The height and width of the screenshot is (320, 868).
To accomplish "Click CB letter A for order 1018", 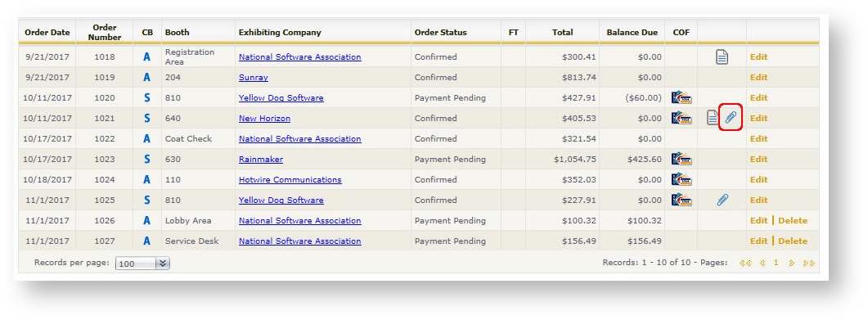I will tap(146, 56).
